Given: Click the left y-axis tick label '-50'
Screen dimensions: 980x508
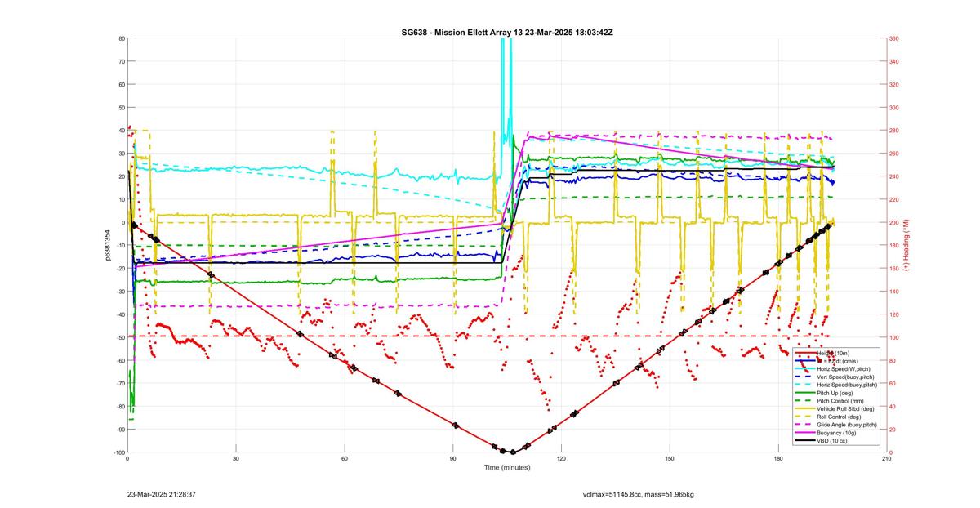Looking at the screenshot, I should tap(120, 337).
